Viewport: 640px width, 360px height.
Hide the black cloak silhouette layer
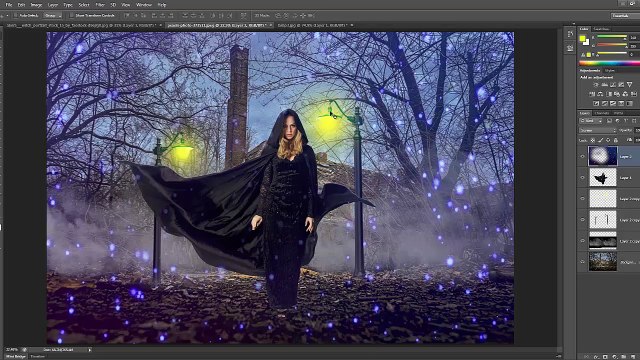pyautogui.click(x=582, y=178)
